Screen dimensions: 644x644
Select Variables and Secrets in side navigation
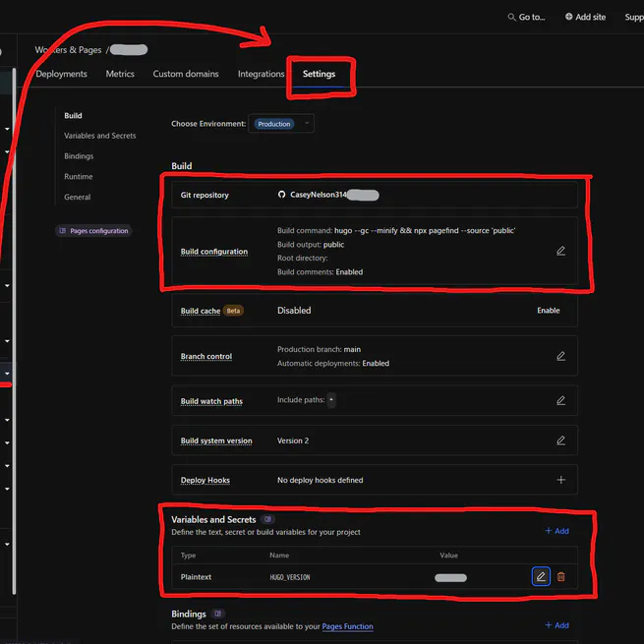[99, 136]
